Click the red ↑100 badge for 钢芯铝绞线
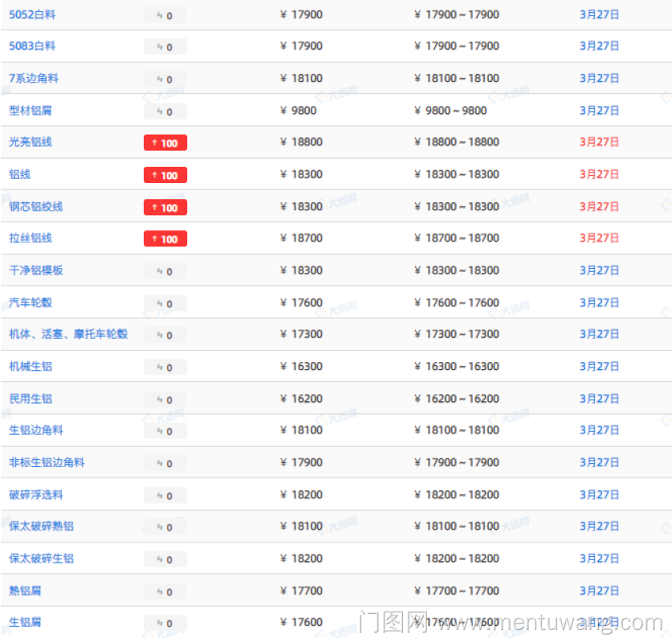This screenshot has height=642, width=672. [x=165, y=207]
